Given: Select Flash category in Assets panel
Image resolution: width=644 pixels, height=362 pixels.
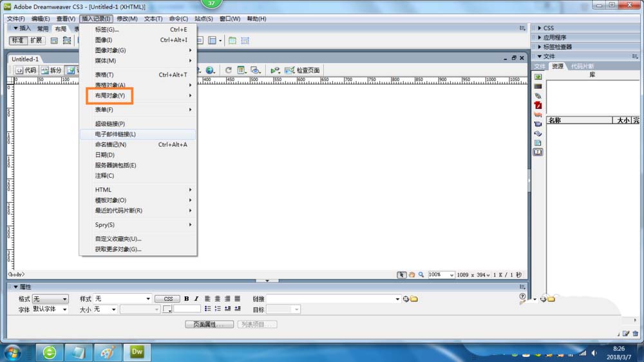Looking at the screenshot, I should pyautogui.click(x=538, y=105).
